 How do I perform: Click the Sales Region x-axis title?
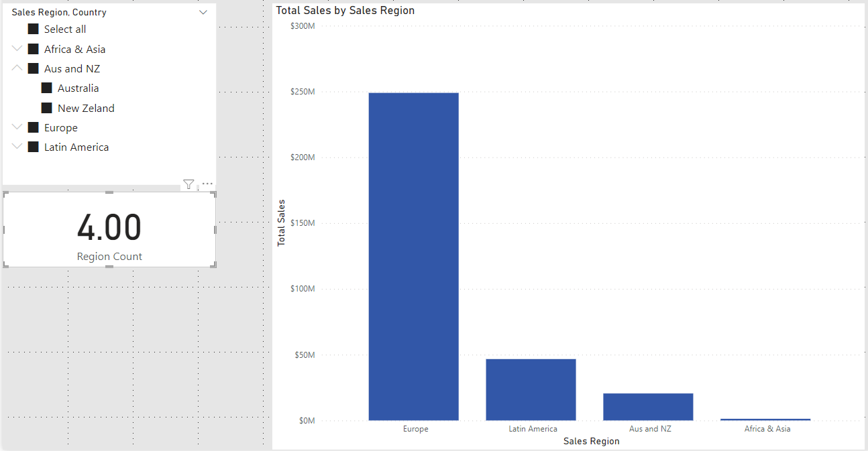coord(592,441)
